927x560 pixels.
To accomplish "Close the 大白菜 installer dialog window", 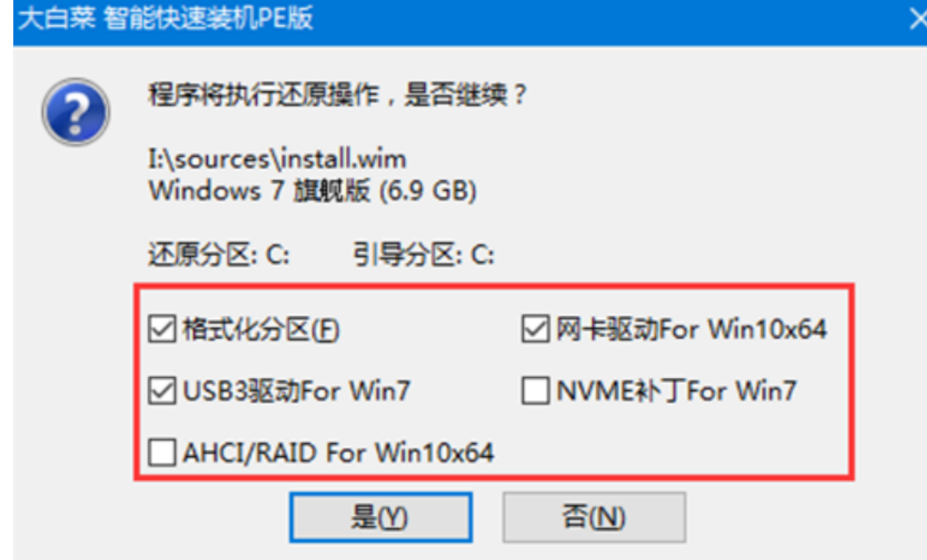I will (918, 19).
